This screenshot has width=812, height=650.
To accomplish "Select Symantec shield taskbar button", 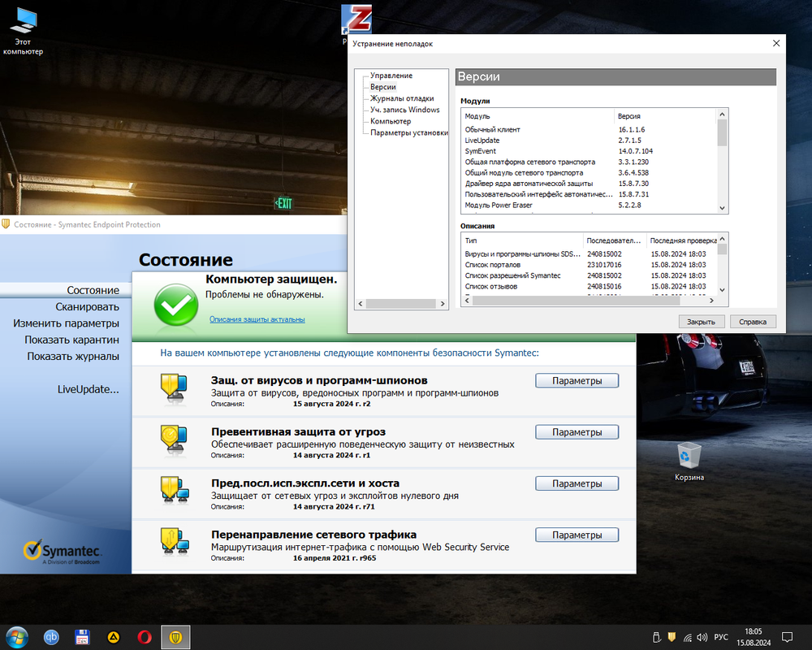I will (x=175, y=637).
